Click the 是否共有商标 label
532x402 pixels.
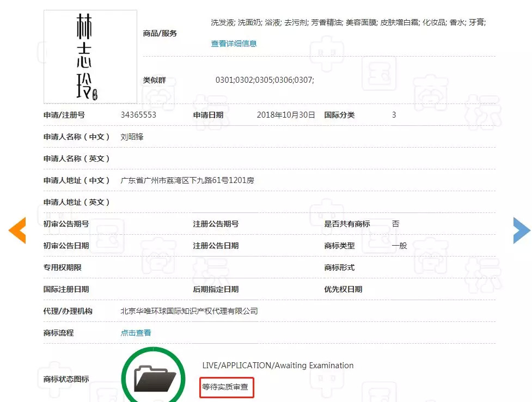coord(347,224)
